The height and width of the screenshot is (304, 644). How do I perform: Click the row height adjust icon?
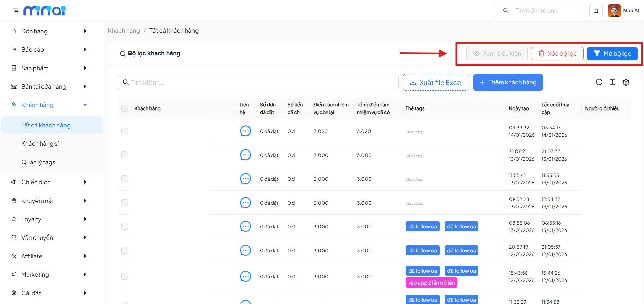click(612, 82)
